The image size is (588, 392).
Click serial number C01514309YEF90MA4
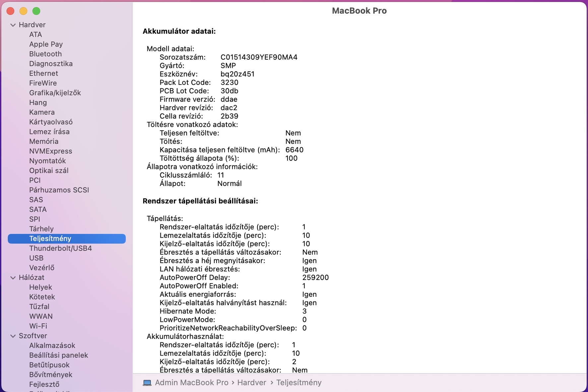pyautogui.click(x=259, y=57)
